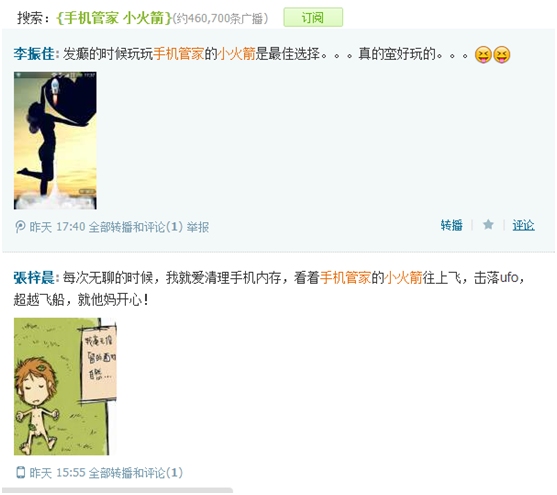Click the horizontal scrollbar at bottom
557x495 pixels.
coord(117,491)
